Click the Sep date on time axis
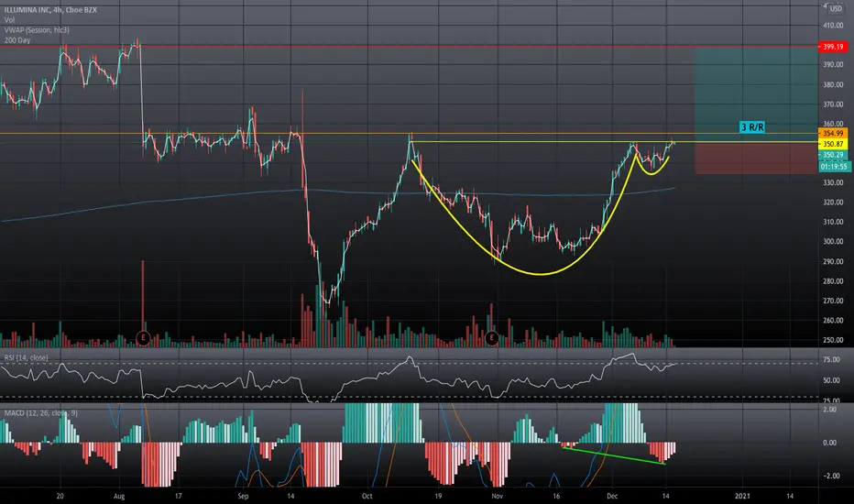This screenshot has width=854, height=504. [243, 496]
